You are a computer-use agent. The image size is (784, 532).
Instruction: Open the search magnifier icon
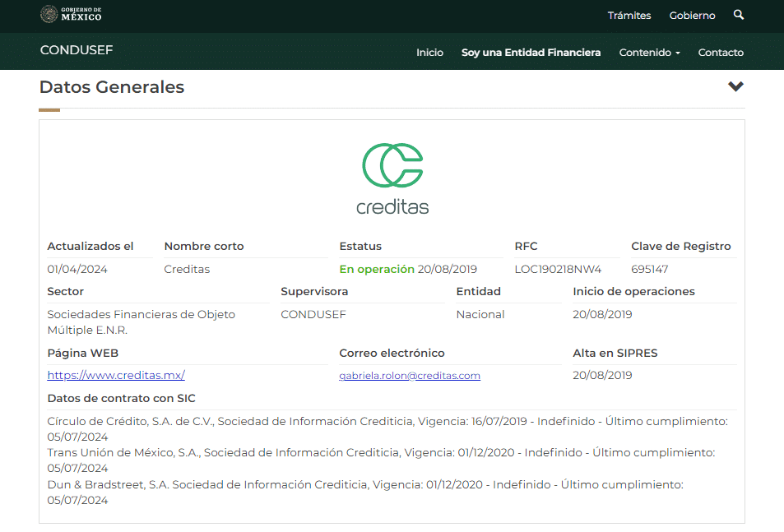738,15
